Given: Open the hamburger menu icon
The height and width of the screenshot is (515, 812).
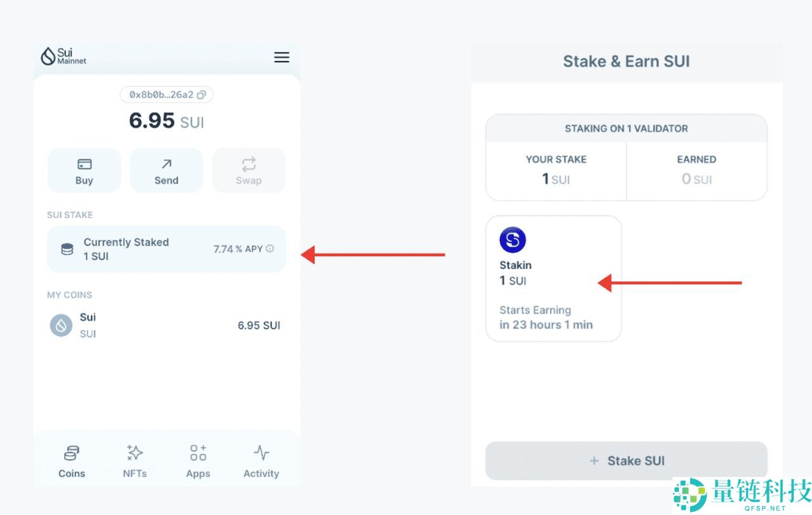Looking at the screenshot, I should pos(282,57).
